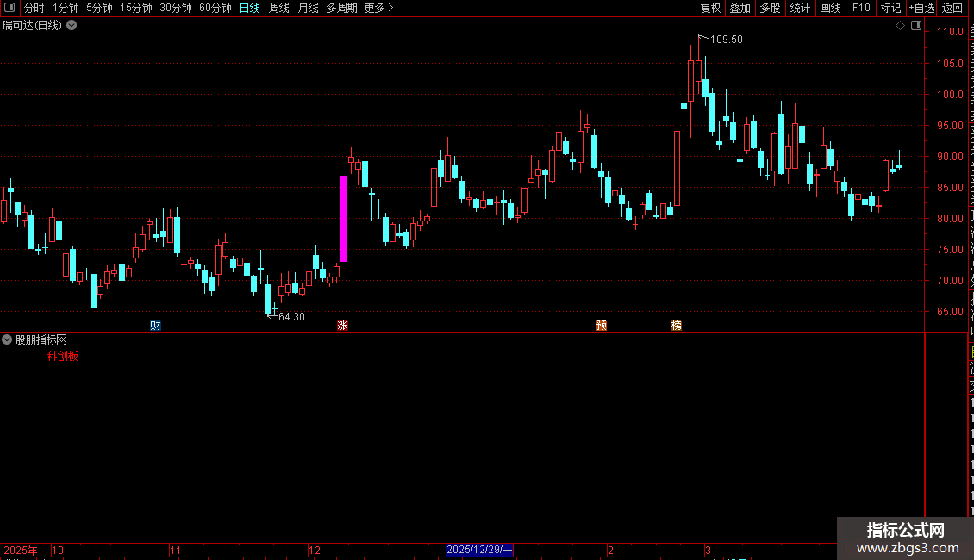Expand the 股朋指标网 indicator dropdown
974x560 pixels.
coord(7,339)
